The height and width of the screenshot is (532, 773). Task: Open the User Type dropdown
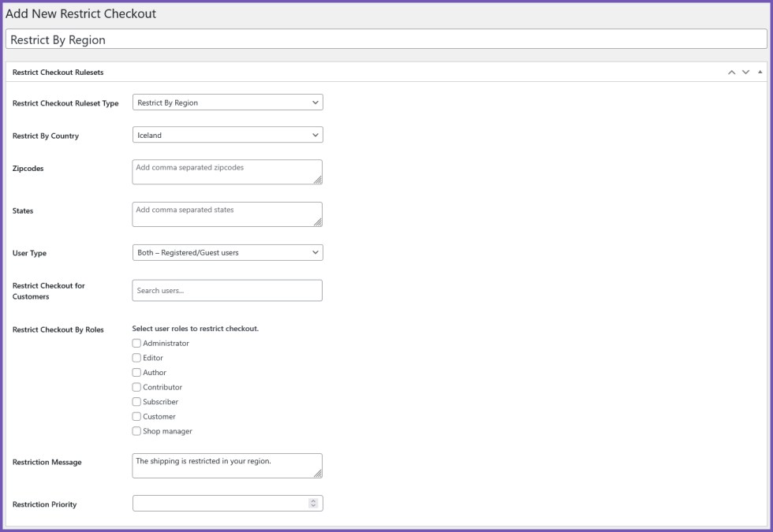point(227,252)
